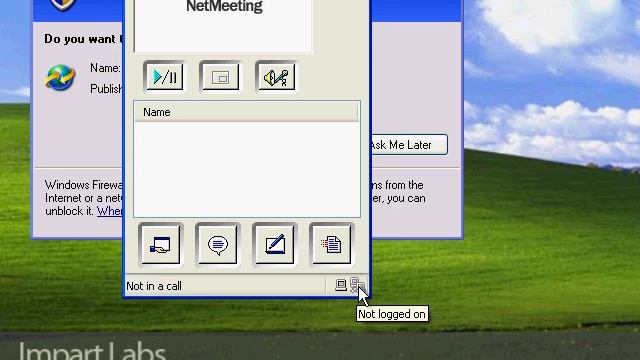Click the 'Name:' label in firewall dialog
Image resolution: width=640 pixels, height=360 pixels.
tap(105, 68)
